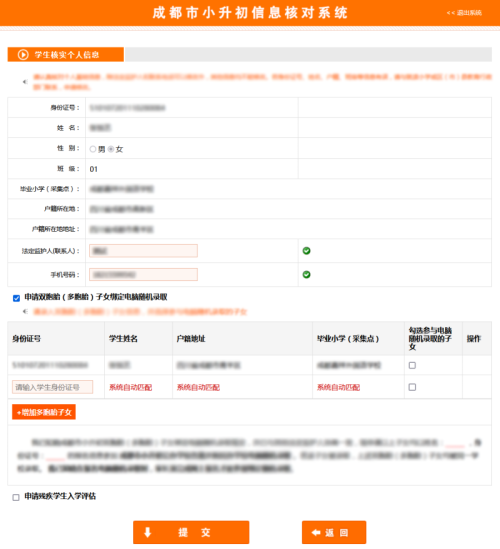Select the 男 radio button
500x549 pixels.
(93, 149)
